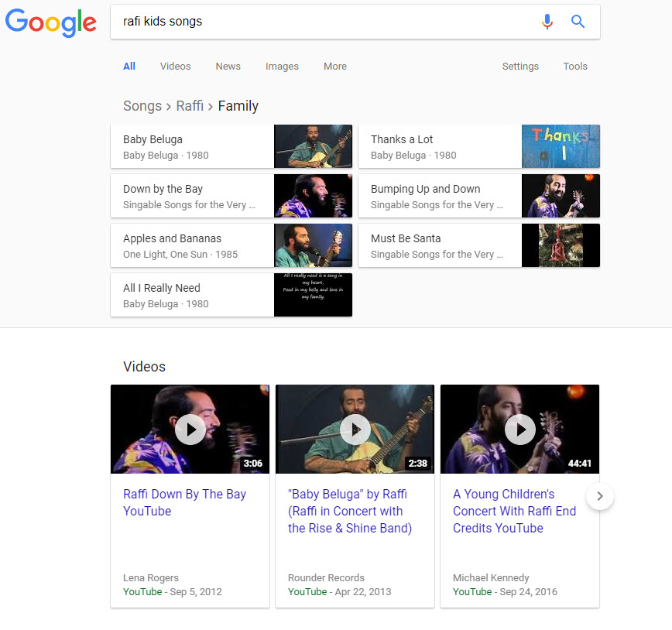672x630 pixels.
Task: Click the Raffi breadcrumb link
Action: click(190, 106)
